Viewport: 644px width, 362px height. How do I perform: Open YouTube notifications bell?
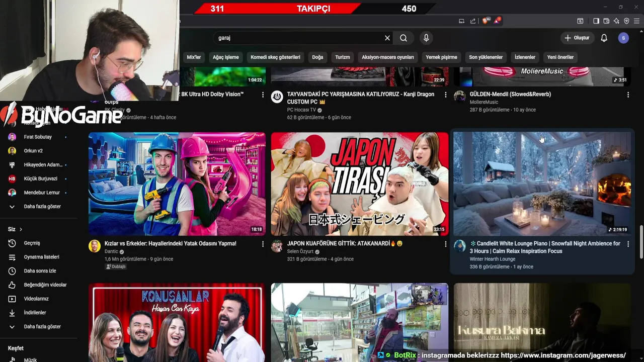[604, 38]
